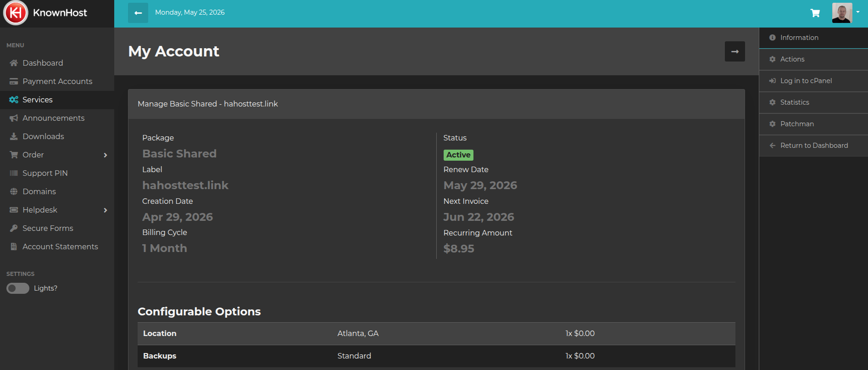Click the Statistics gear icon
This screenshot has height=370, width=868.
tap(773, 102)
